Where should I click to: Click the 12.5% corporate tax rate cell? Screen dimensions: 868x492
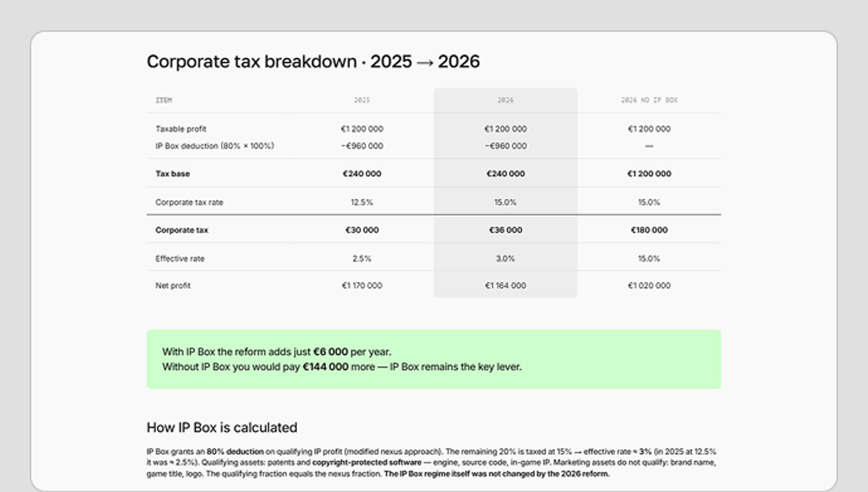point(362,202)
